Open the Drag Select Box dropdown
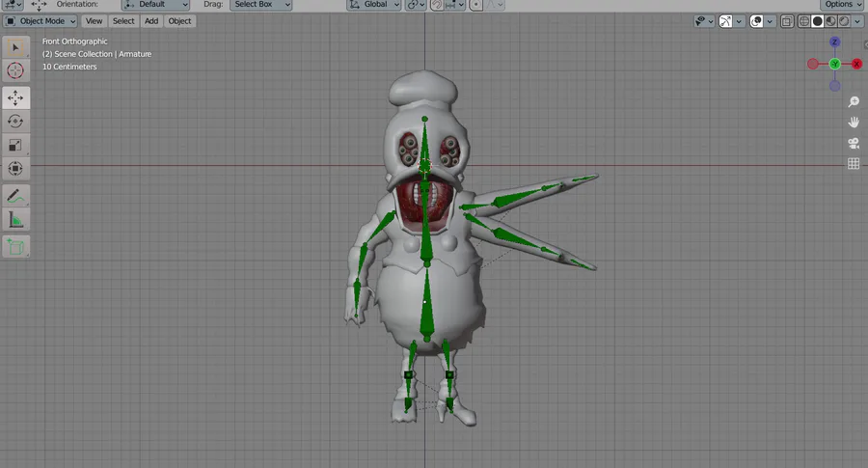The image size is (868, 468). pos(260,5)
